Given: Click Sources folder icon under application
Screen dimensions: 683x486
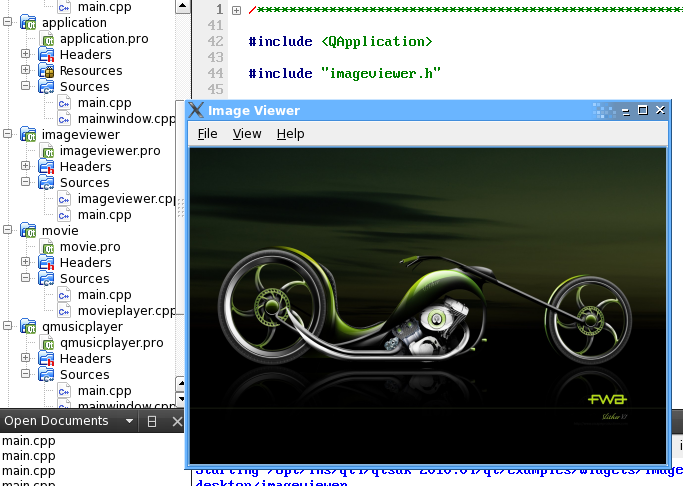Looking at the screenshot, I should pos(46,87).
